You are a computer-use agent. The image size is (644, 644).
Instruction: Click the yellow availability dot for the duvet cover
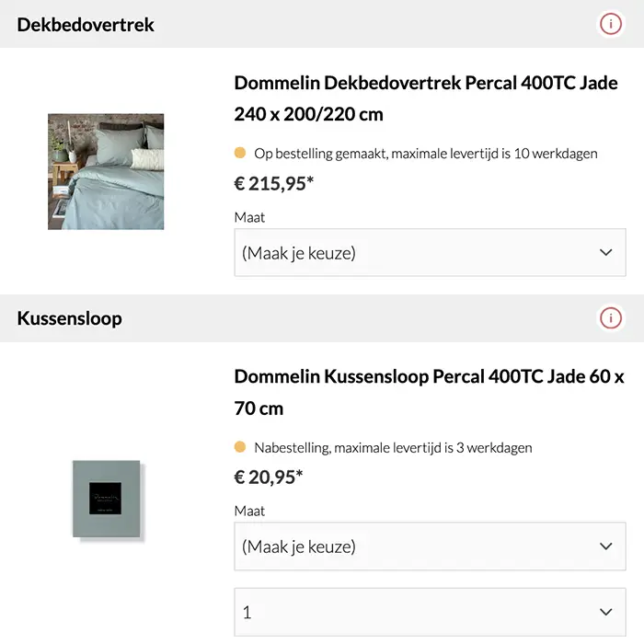point(240,154)
